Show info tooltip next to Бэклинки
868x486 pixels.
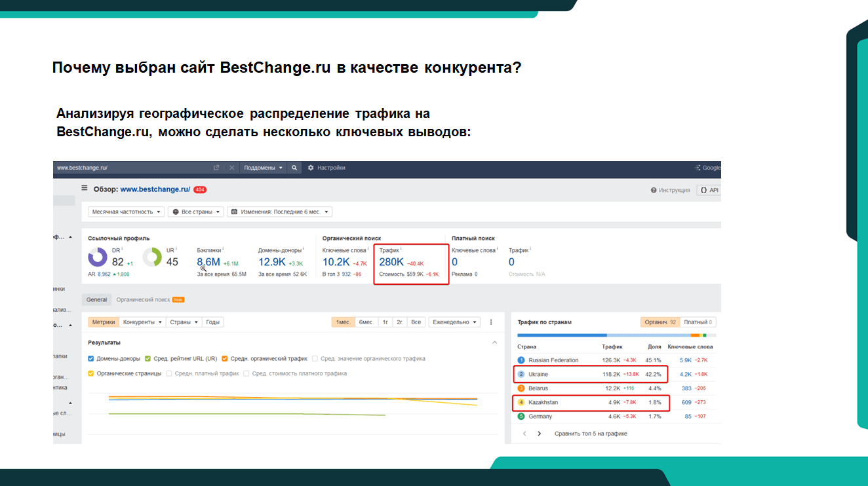point(223,249)
